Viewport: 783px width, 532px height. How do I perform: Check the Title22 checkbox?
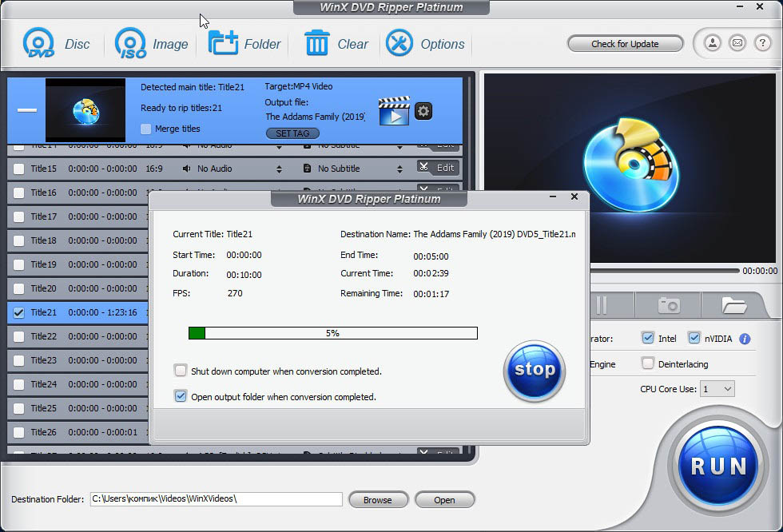tap(18, 336)
